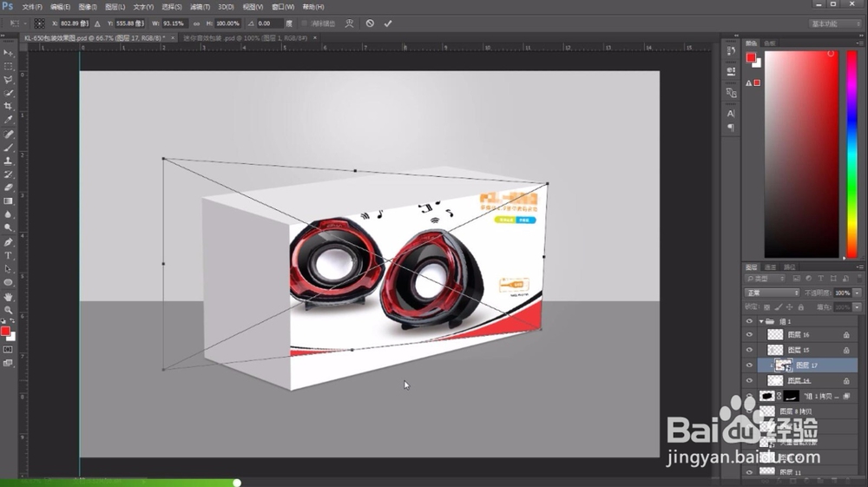Open the Layers panel flyout menu
868x487 pixels.
point(859,267)
